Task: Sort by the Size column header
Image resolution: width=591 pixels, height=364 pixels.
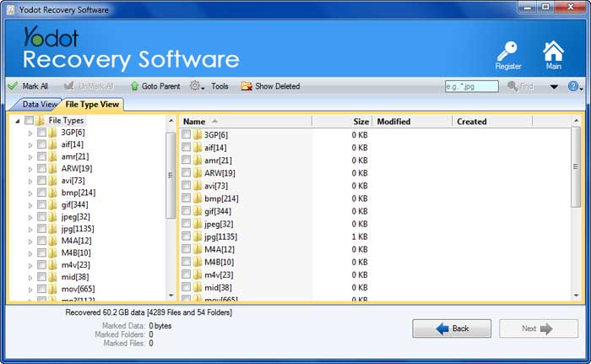Action: pos(342,122)
